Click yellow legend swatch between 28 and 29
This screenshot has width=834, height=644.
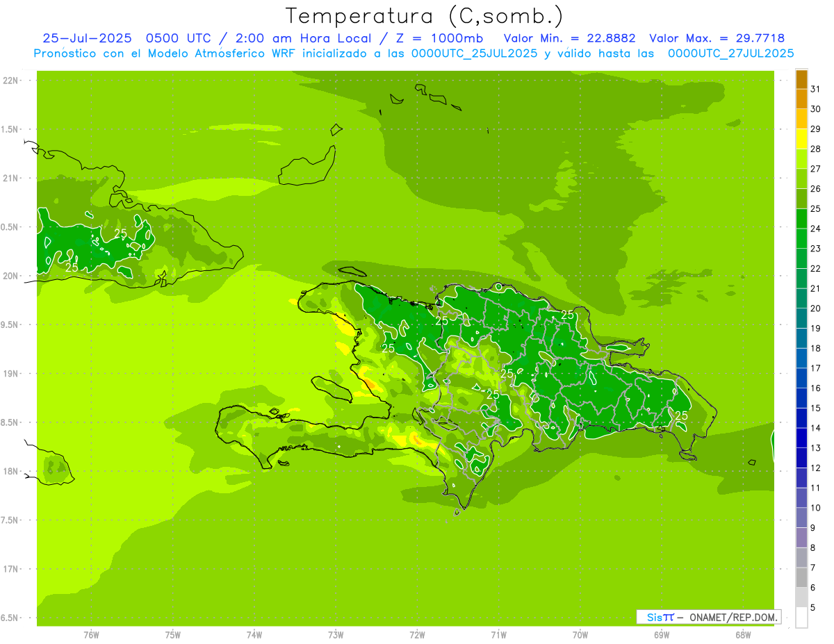coord(801,138)
